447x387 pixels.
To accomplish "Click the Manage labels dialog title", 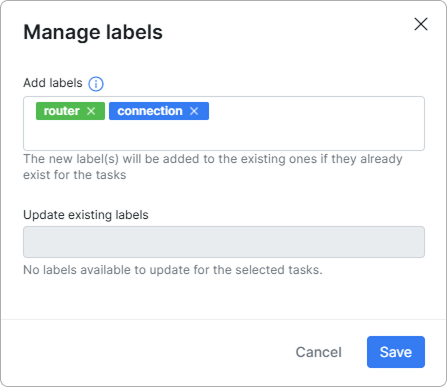I will 93,32.
